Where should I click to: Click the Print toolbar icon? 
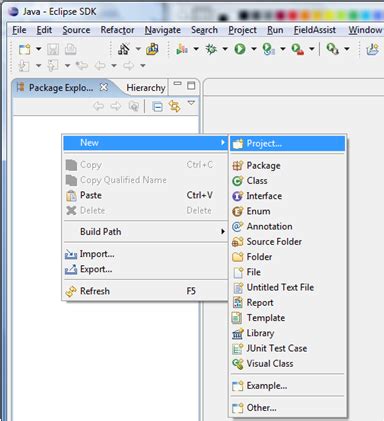pyautogui.click(x=70, y=49)
